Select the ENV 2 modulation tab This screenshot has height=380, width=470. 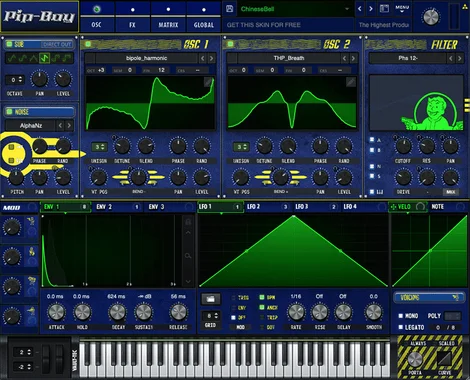pos(117,207)
